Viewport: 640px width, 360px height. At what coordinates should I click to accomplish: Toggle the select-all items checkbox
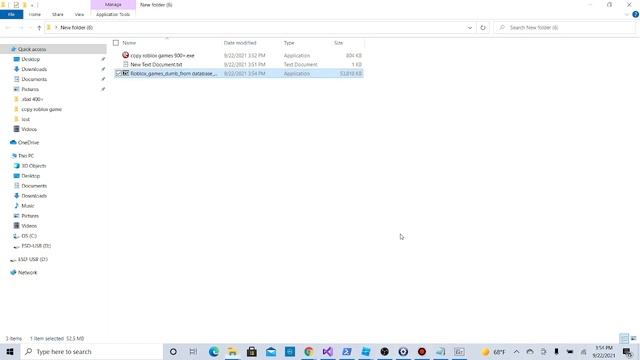tap(116, 43)
